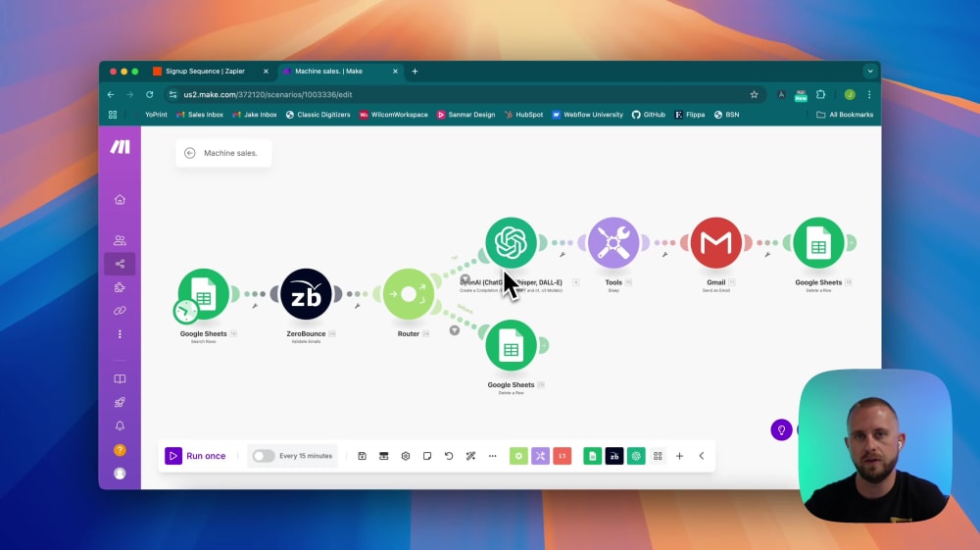This screenshot has width=980, height=550.
Task: Open the Team icon in Make sidebar
Action: (120, 240)
